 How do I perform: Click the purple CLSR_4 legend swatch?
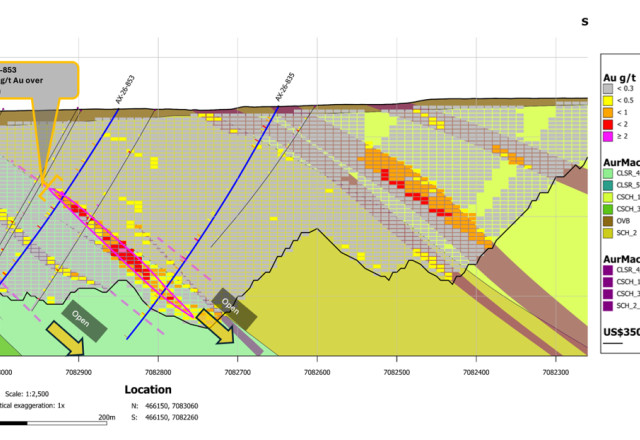pyautogui.click(x=608, y=270)
